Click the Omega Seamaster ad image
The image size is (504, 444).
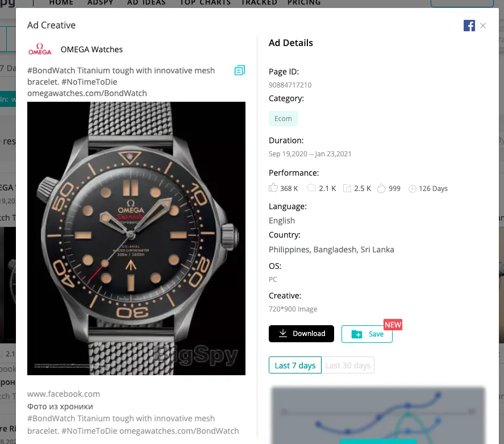coord(136,239)
